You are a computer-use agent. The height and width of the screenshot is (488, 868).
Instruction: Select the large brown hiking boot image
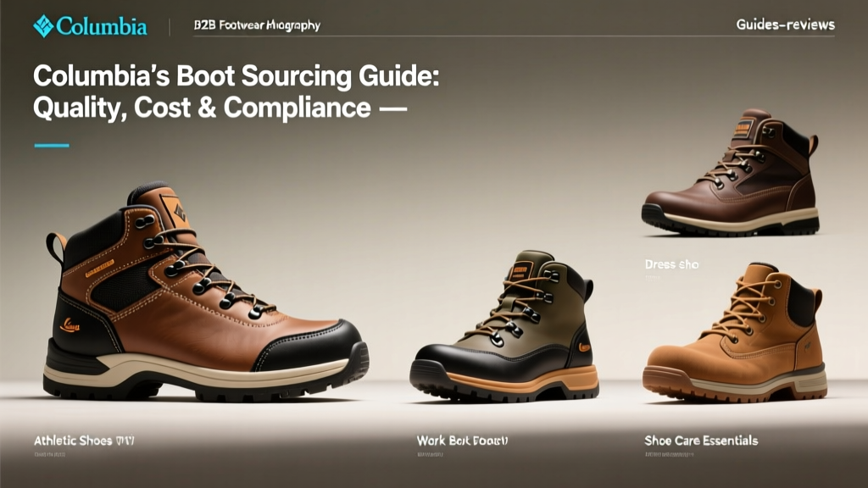pyautogui.click(x=206, y=291)
